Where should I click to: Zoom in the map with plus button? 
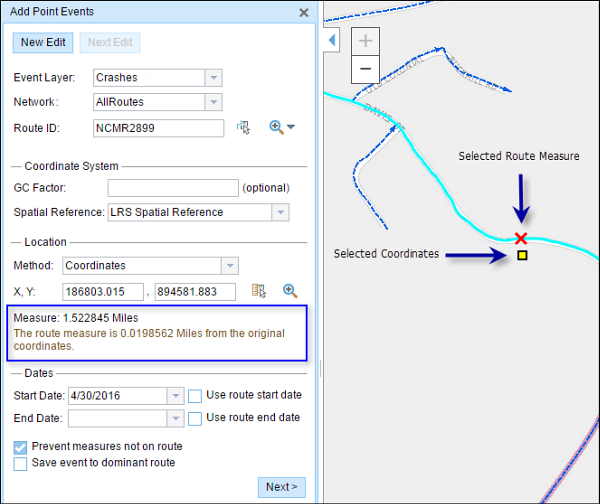[x=366, y=41]
